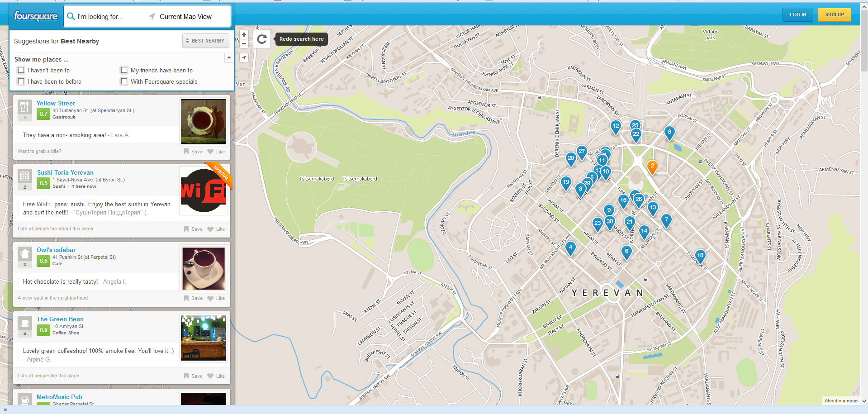The image size is (868, 414).
Task: Save the Yellow Street venue
Action: [193, 152]
